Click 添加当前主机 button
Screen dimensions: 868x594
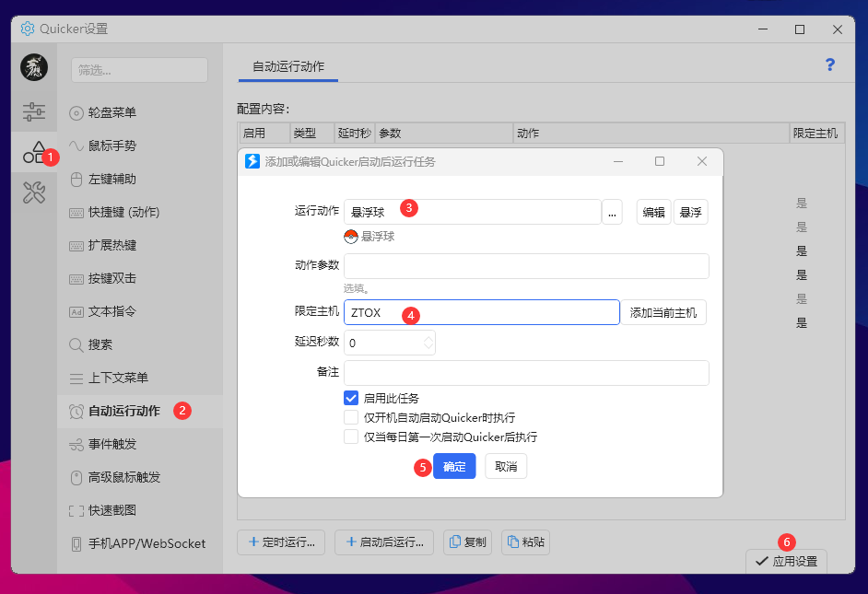click(x=663, y=312)
